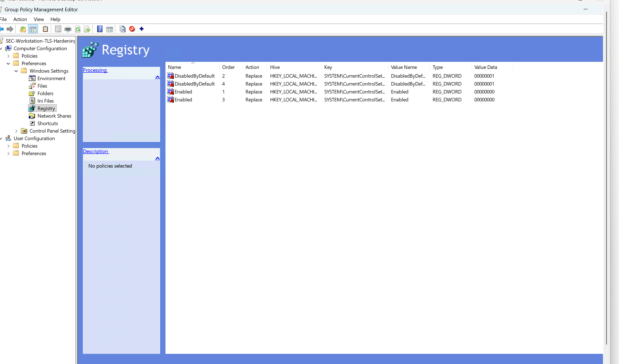Click Value Data column header
The image size is (619, 364).
coord(492,67)
